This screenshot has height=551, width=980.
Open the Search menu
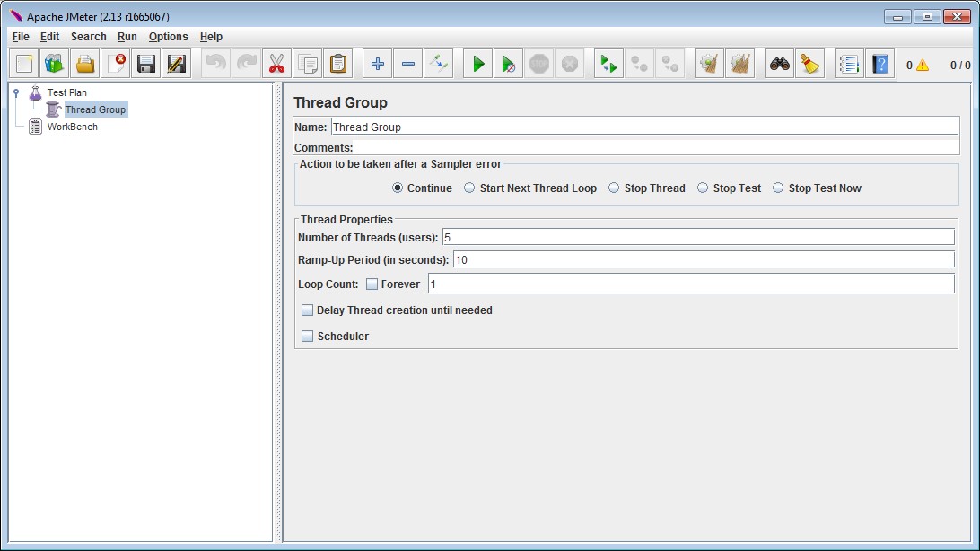89,37
